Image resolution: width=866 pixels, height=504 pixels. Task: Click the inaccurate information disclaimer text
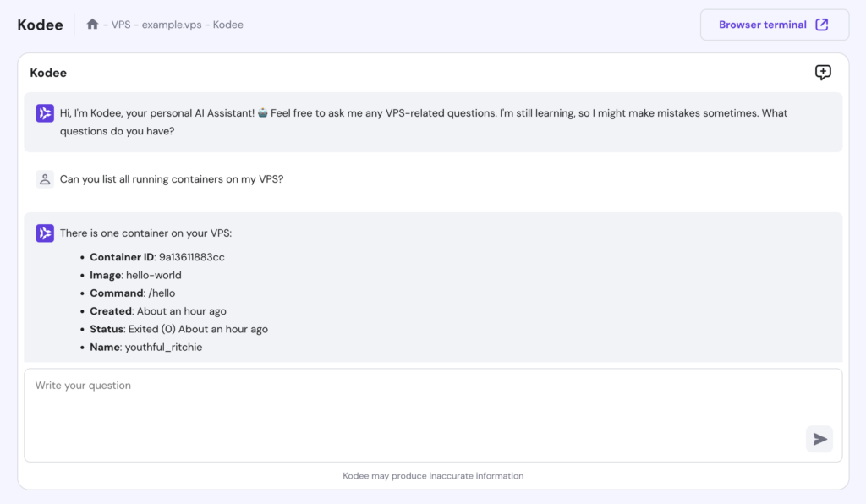pos(433,476)
